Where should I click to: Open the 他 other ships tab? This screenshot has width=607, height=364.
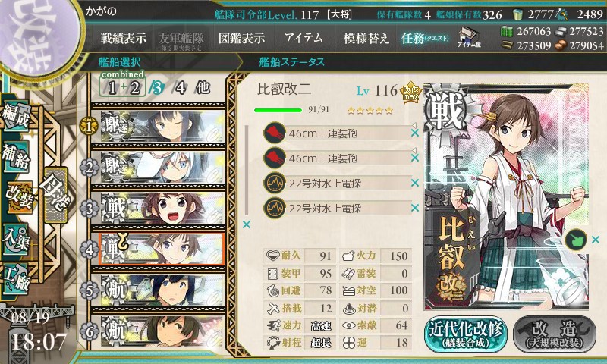[202, 87]
